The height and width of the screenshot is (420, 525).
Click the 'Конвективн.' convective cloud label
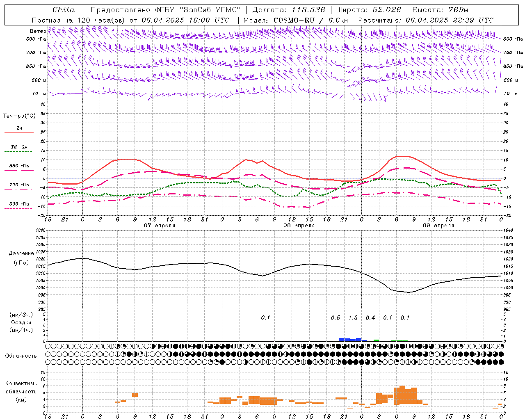click(21, 383)
